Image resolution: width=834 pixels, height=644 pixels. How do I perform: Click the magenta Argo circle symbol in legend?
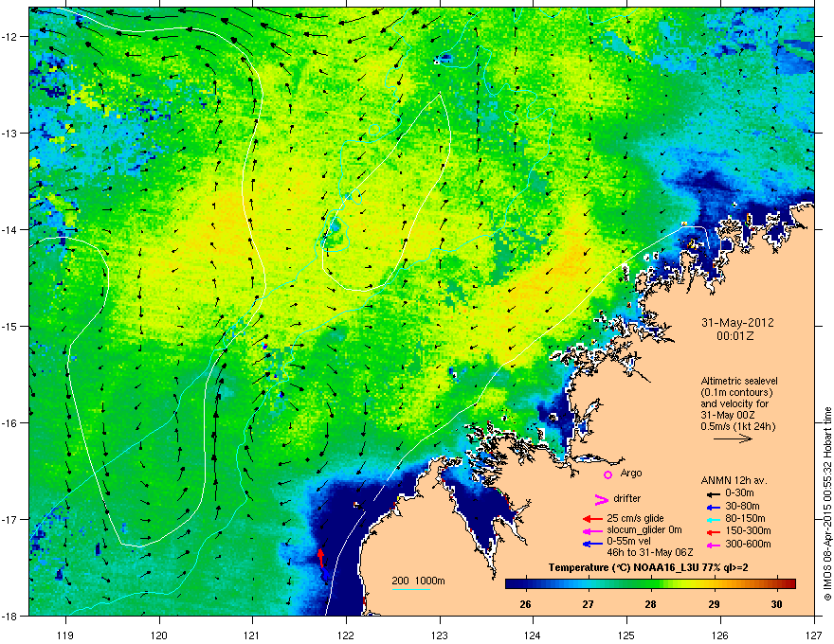(607, 474)
